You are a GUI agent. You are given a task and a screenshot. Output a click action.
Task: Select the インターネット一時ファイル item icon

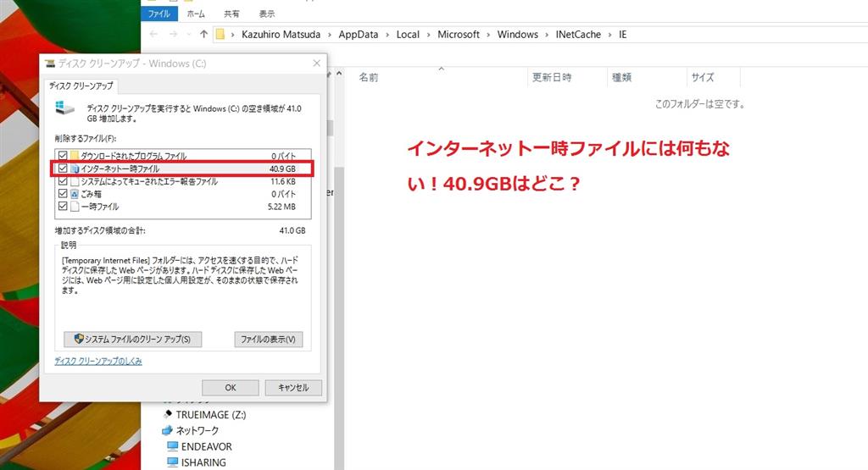[x=75, y=169]
